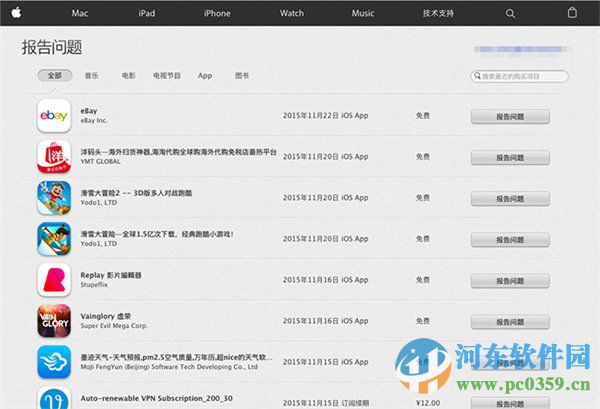Image resolution: width=600 pixels, height=409 pixels.
Task: Open the 技术支持 menu item
Action: 438,13
